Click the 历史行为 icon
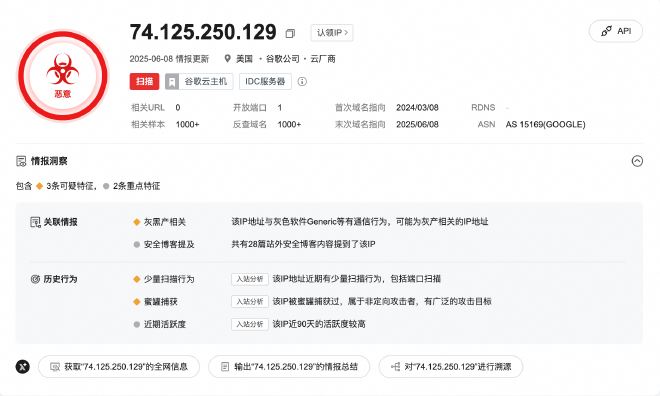660x396 pixels. click(x=35, y=279)
